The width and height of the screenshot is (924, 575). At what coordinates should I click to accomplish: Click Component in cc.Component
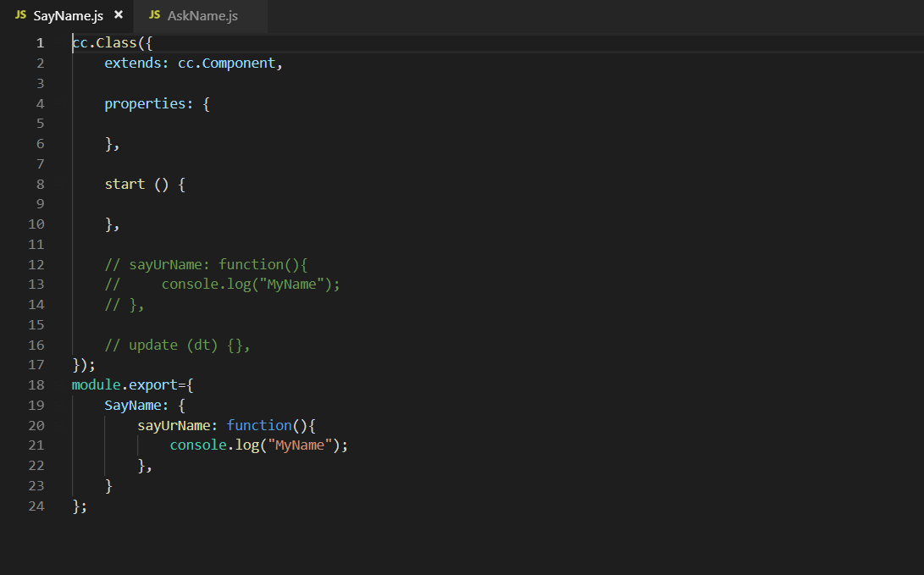[x=239, y=64]
